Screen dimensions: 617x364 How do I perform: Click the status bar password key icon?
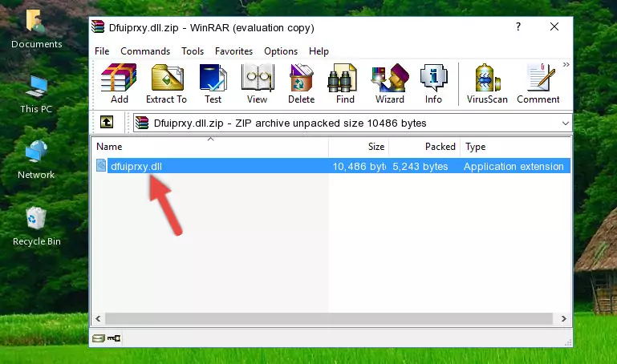coord(114,338)
